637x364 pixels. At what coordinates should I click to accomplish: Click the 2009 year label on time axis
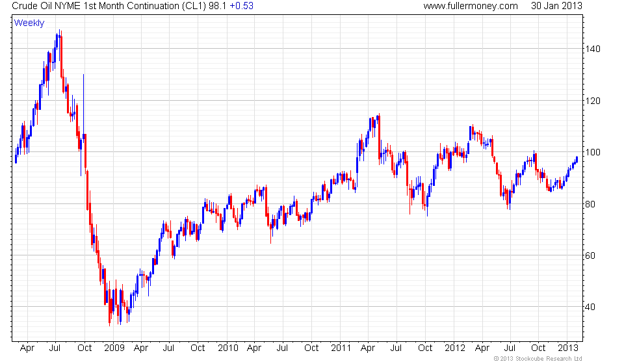tap(114, 348)
